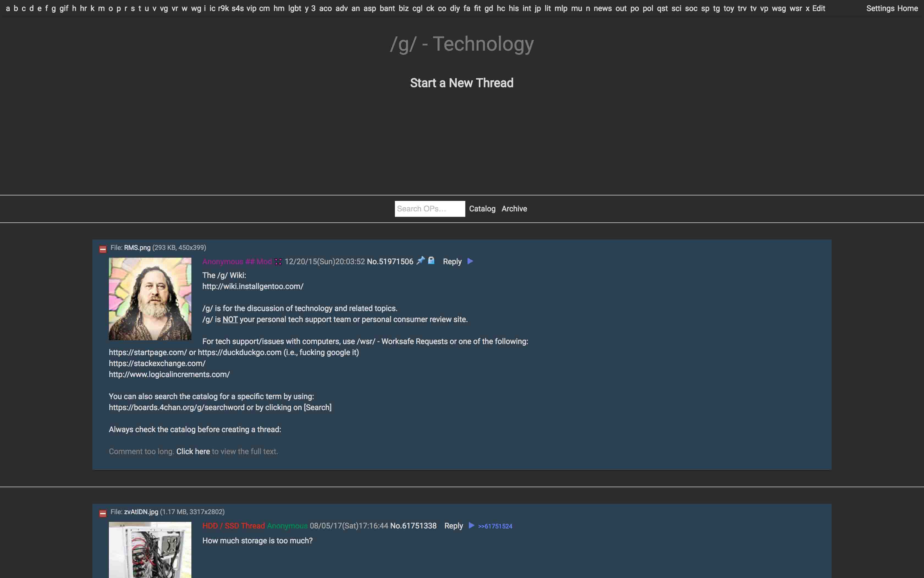Viewport: 924px width, 578px height.
Task: Reply to the HDD / SSD Thread
Action: (453, 526)
